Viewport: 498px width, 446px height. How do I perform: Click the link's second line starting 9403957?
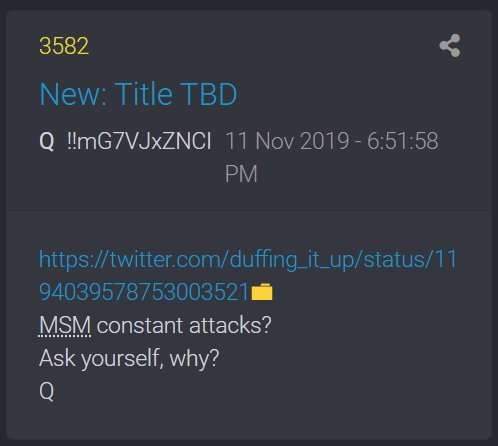[x=144, y=292]
